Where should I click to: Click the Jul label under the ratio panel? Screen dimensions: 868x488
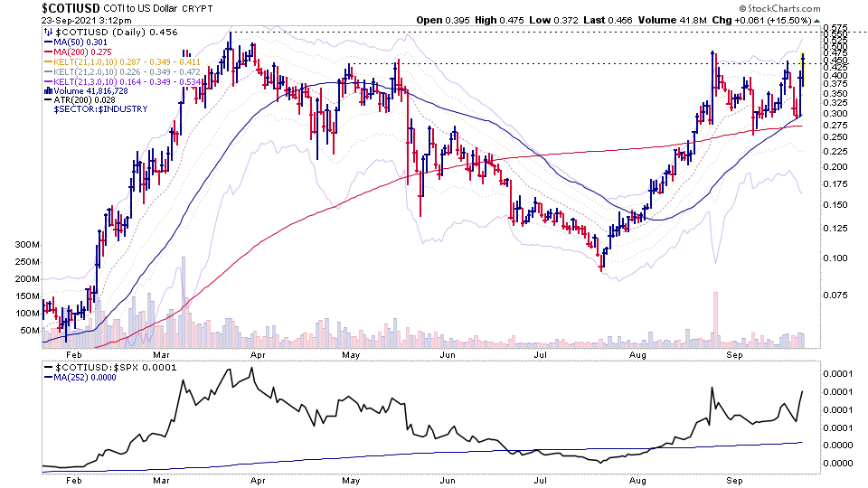(x=541, y=481)
